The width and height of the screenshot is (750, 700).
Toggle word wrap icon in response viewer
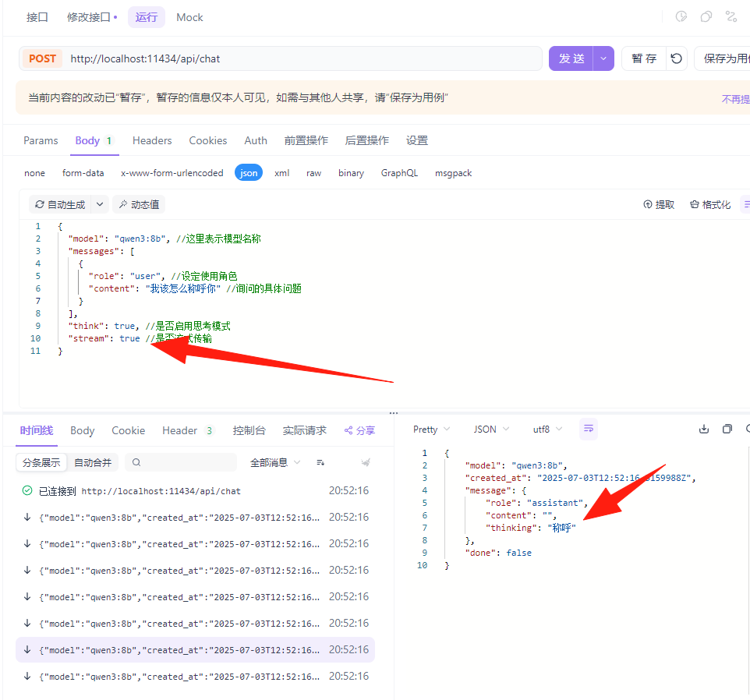click(589, 429)
